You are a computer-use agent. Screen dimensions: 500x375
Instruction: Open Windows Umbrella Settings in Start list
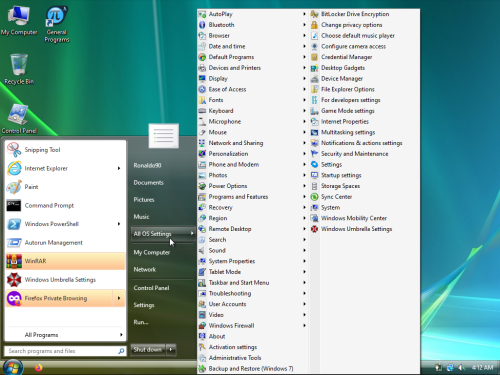click(x=65, y=280)
